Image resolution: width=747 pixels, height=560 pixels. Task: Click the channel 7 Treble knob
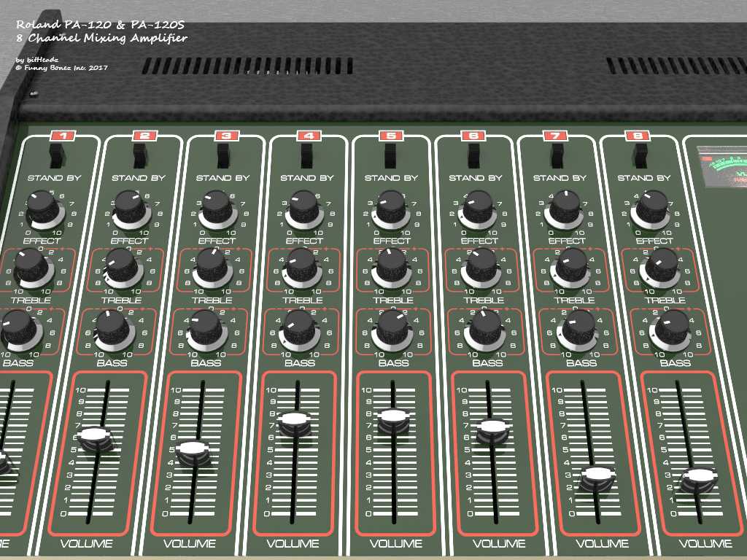(571, 268)
